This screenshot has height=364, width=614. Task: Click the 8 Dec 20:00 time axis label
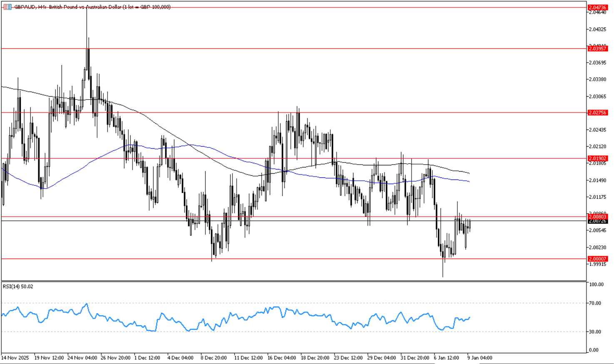[214, 358]
